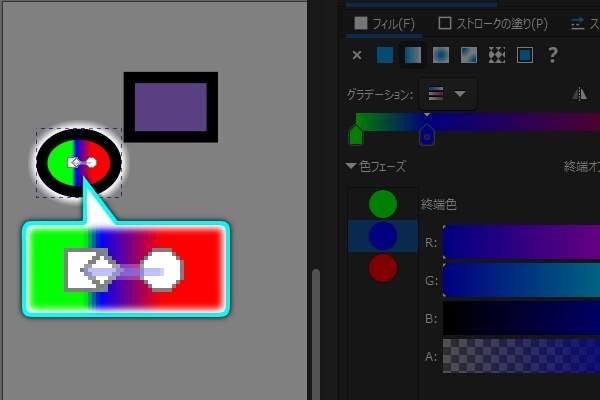This screenshot has height=400, width=600.
Task: Click the canvas vertical scrollbar
Action: [316, 333]
